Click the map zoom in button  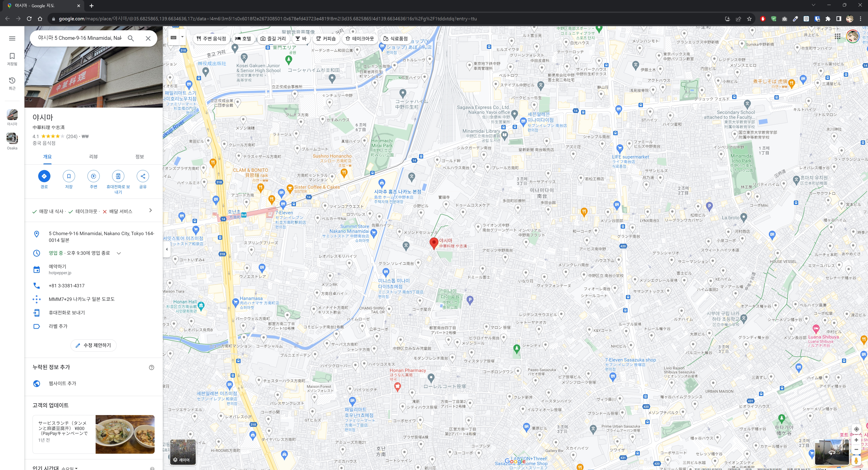[856, 440]
